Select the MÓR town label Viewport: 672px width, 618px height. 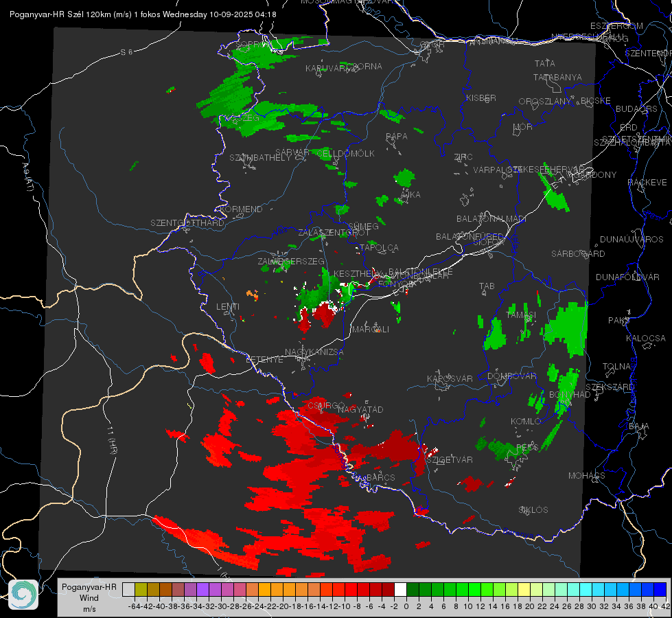tap(523, 127)
